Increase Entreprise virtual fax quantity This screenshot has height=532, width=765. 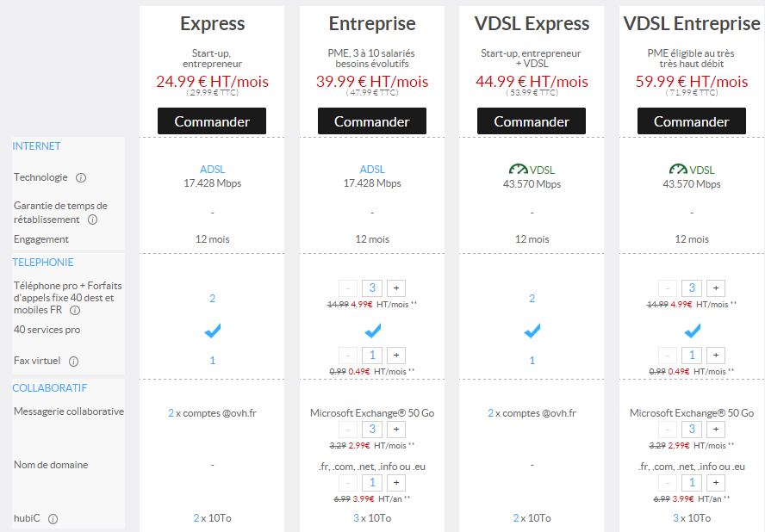pyautogui.click(x=395, y=355)
